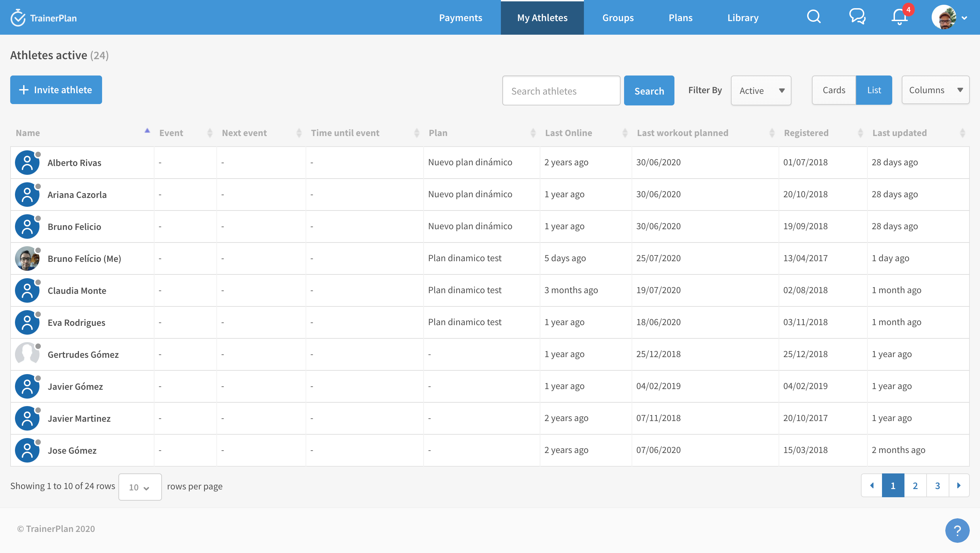Open the search magnifier icon in header
This screenshot has width=980, height=553.
point(813,17)
